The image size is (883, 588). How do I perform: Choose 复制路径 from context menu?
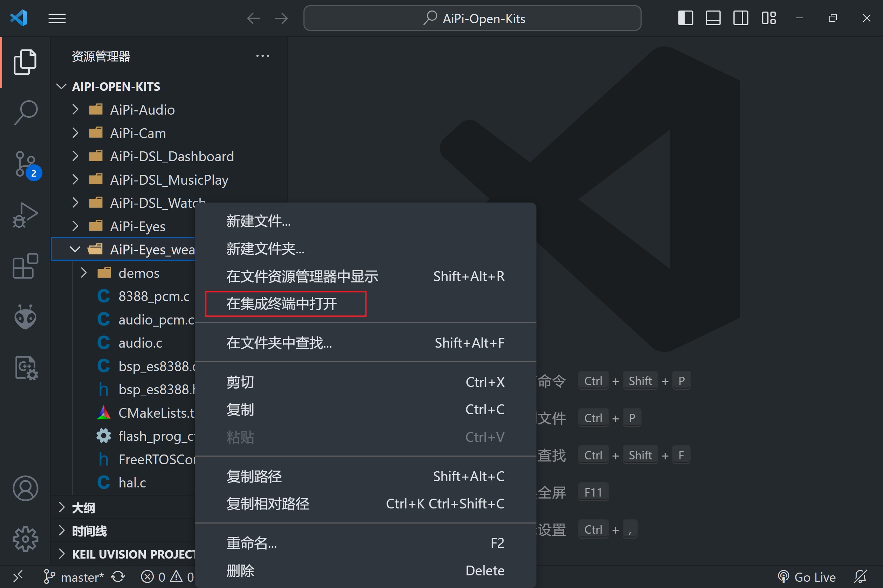click(x=365, y=476)
